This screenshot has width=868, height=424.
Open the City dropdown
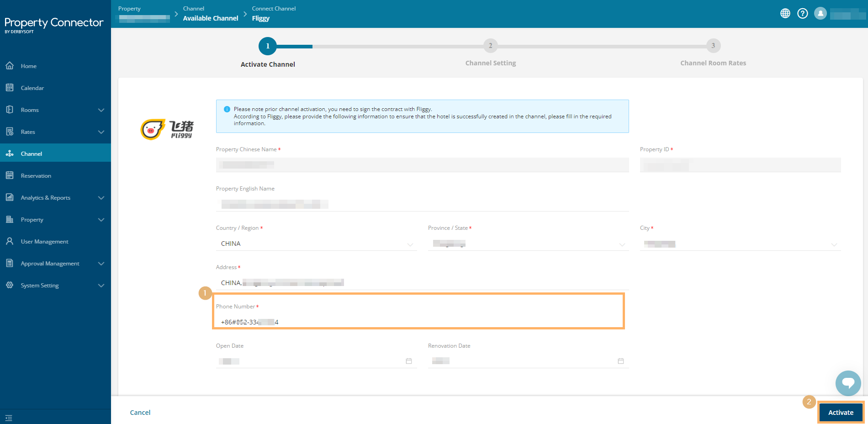coord(741,244)
